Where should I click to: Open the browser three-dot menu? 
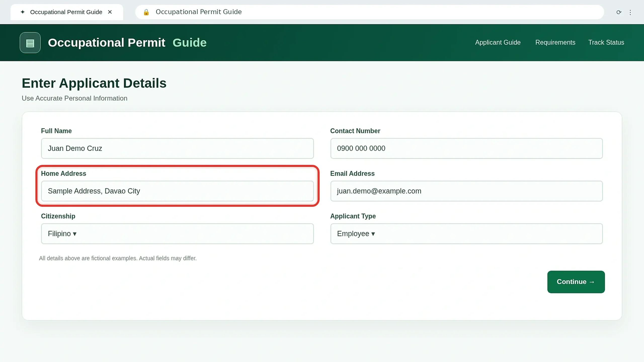click(x=630, y=12)
